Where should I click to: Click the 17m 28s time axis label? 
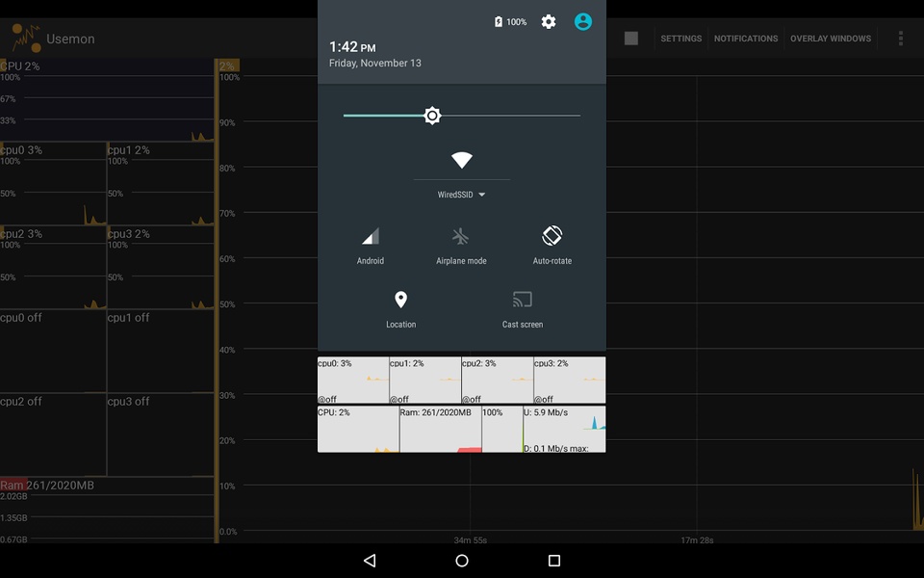click(x=697, y=539)
